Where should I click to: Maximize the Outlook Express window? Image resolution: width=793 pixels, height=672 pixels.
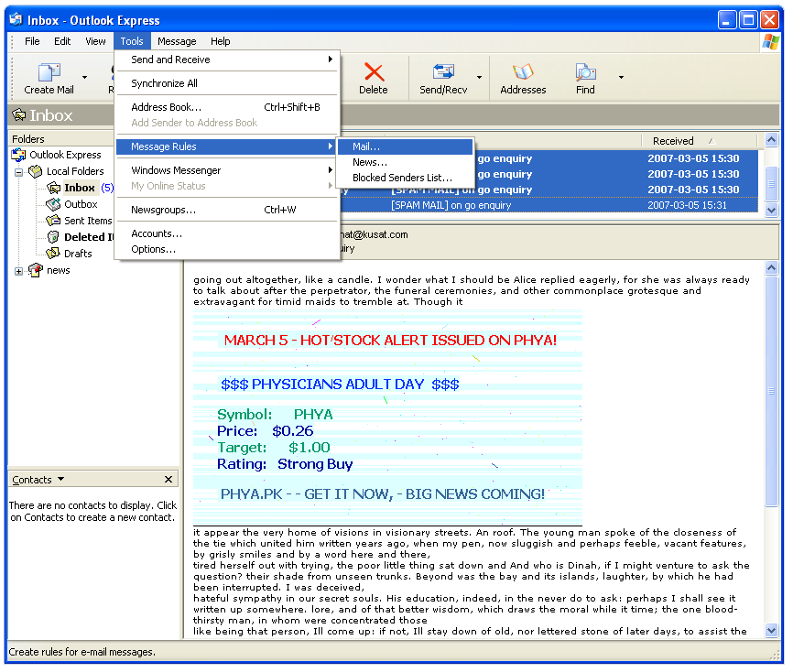pyautogui.click(x=748, y=20)
